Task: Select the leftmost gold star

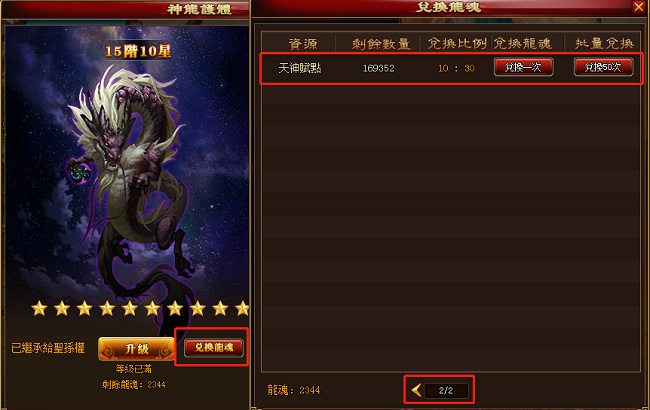Action: coord(39,308)
